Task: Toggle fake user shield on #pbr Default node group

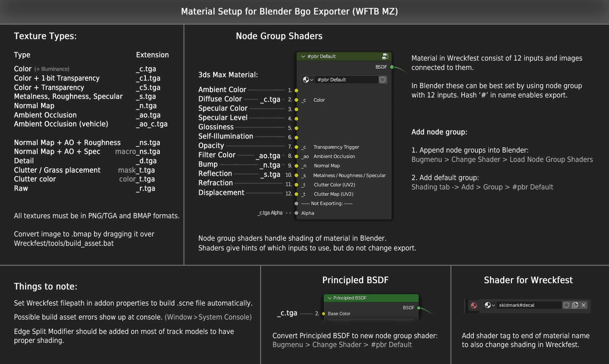Action: pos(383,80)
